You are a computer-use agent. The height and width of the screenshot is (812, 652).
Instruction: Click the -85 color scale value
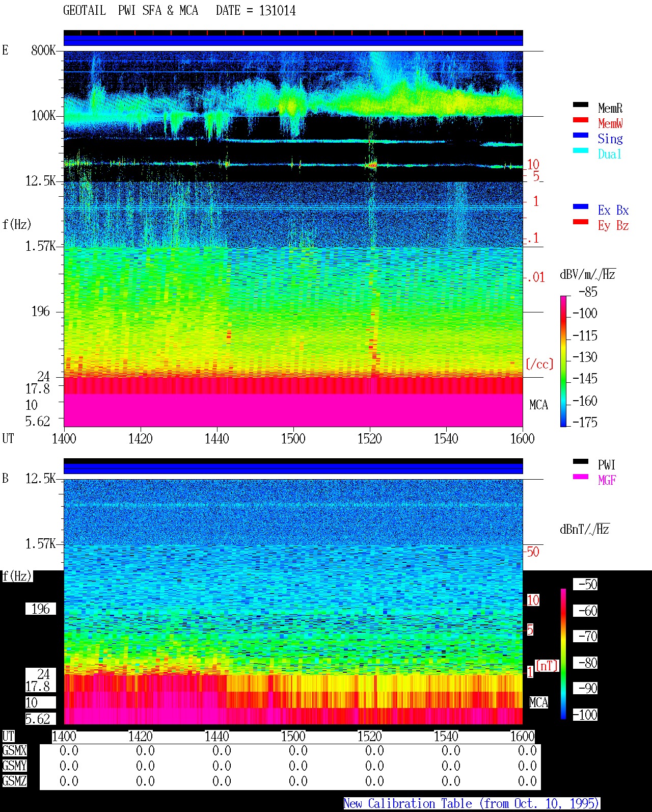588,292
